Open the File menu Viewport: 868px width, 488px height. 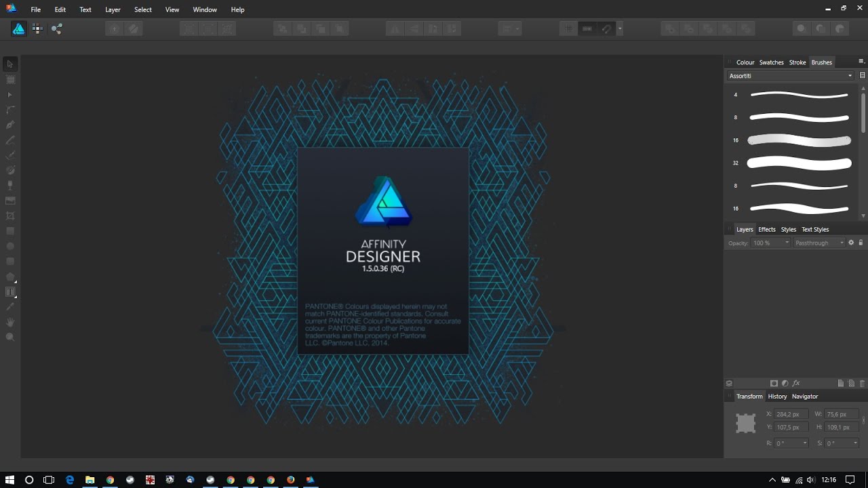35,10
